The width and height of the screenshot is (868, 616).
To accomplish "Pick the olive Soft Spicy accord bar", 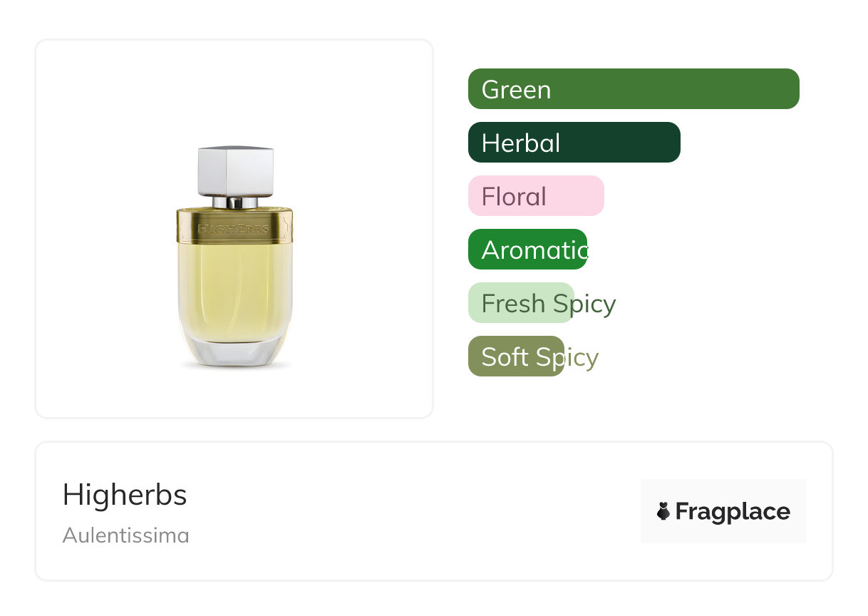I will point(516,356).
